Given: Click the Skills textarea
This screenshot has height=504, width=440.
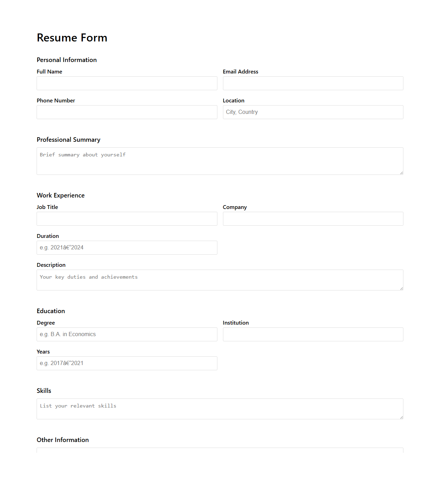Looking at the screenshot, I should [x=219, y=408].
